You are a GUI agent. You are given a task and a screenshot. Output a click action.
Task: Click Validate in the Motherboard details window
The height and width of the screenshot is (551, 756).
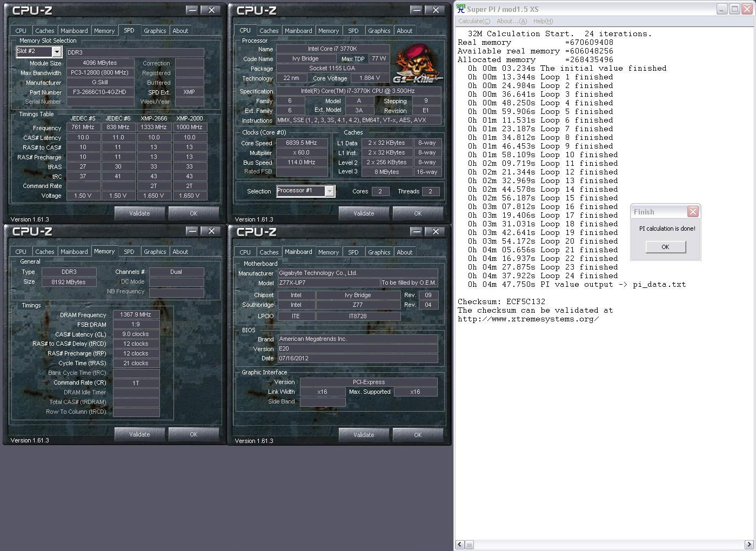coord(364,435)
